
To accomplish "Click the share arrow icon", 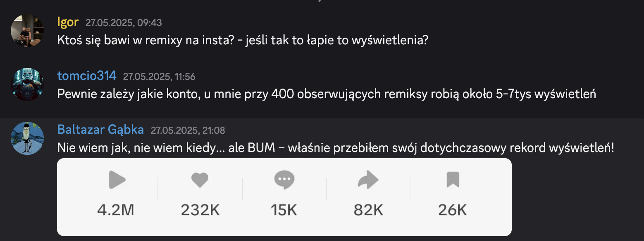I will pos(368,181).
